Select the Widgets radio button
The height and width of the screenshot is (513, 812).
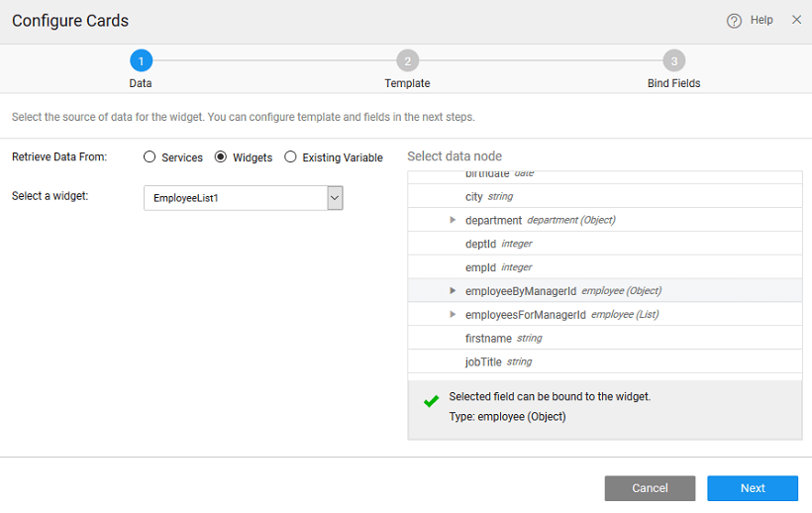[221, 157]
